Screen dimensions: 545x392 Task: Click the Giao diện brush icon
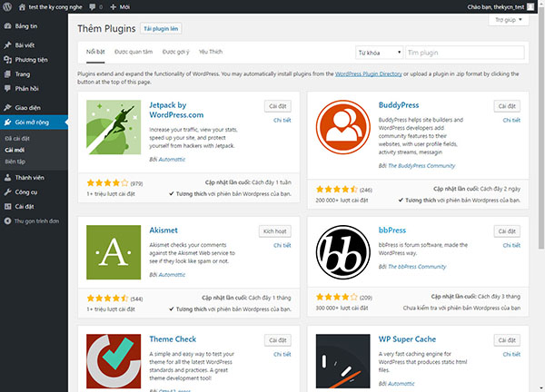(x=7, y=108)
